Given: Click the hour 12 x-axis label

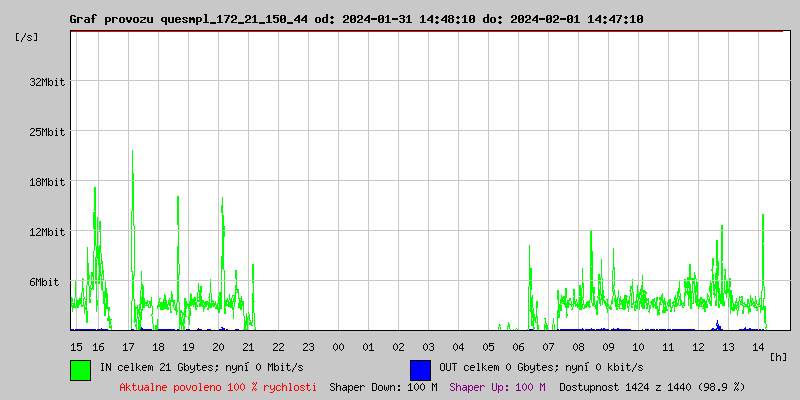Looking at the screenshot, I should [x=698, y=346].
